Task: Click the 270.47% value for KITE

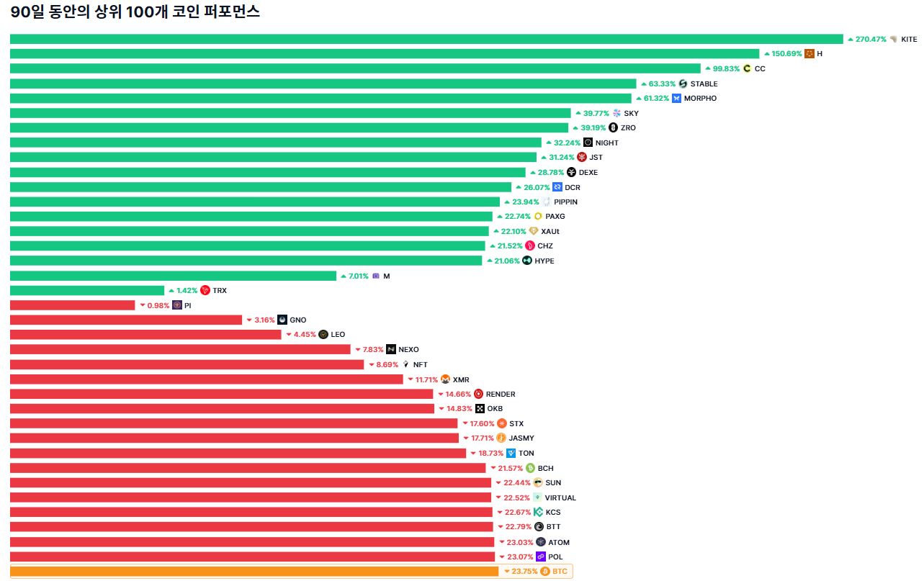Action: 871,39
